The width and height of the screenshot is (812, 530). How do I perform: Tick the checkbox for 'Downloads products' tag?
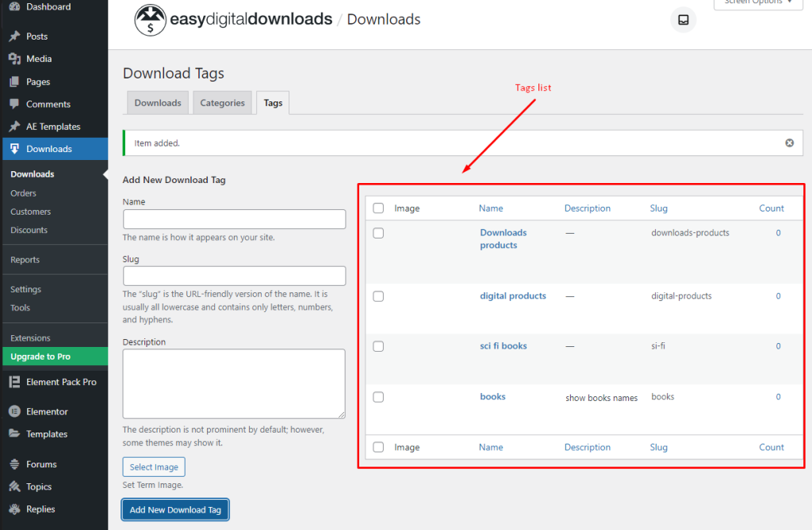click(378, 233)
